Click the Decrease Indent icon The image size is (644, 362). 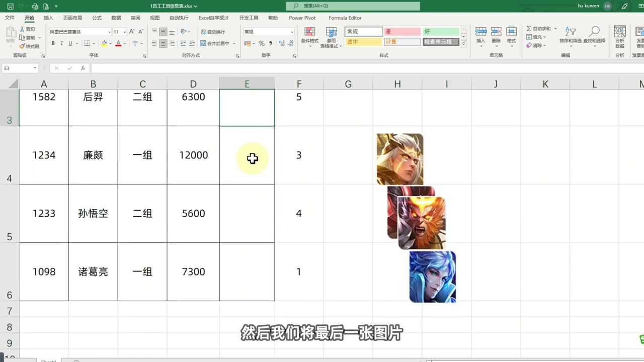[183, 44]
